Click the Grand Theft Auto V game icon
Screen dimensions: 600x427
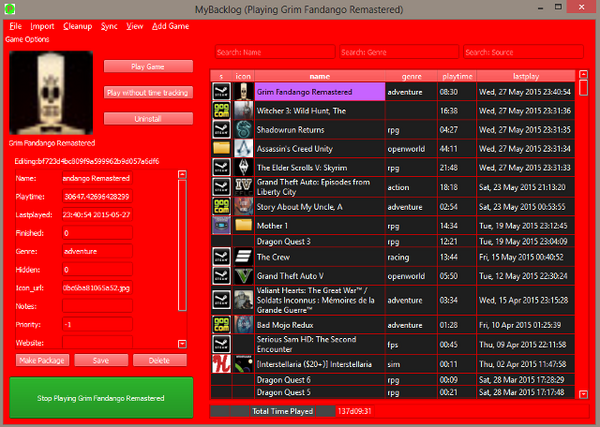coord(243,275)
